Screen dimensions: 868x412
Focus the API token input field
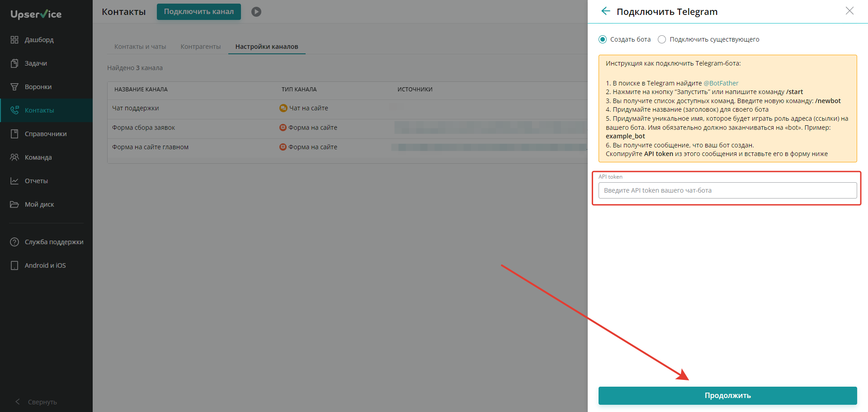727,190
